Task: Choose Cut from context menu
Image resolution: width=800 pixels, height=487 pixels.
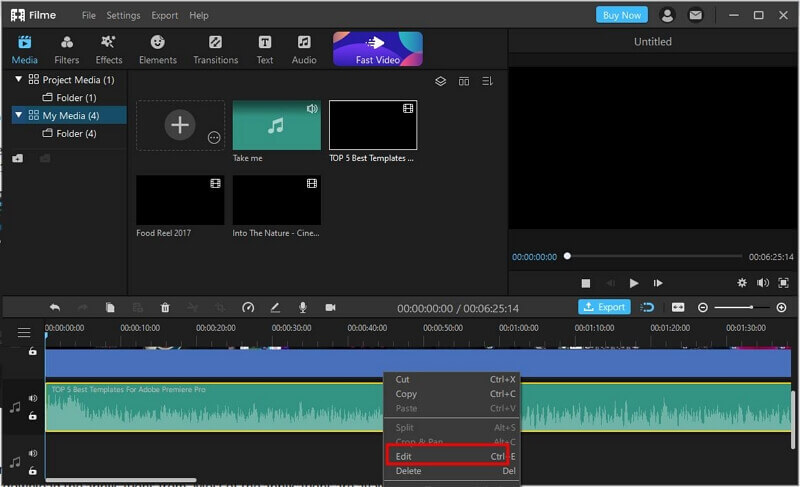Action: (x=452, y=379)
